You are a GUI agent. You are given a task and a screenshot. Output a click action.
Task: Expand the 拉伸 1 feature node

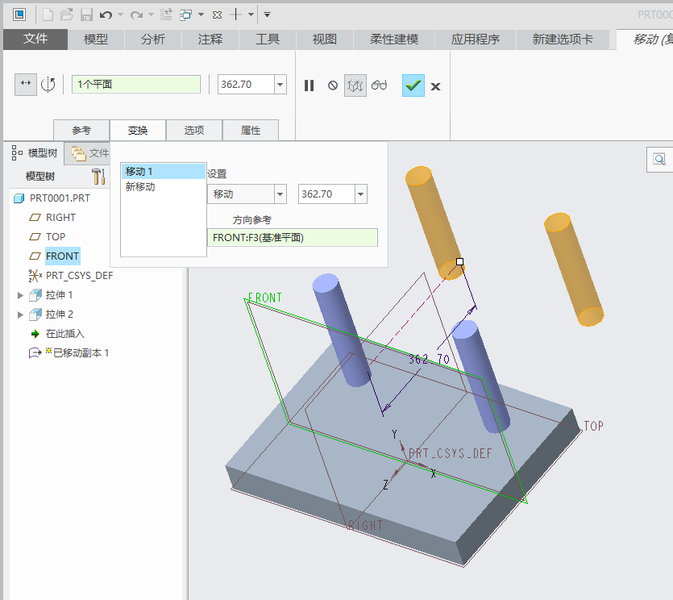pos(20,295)
